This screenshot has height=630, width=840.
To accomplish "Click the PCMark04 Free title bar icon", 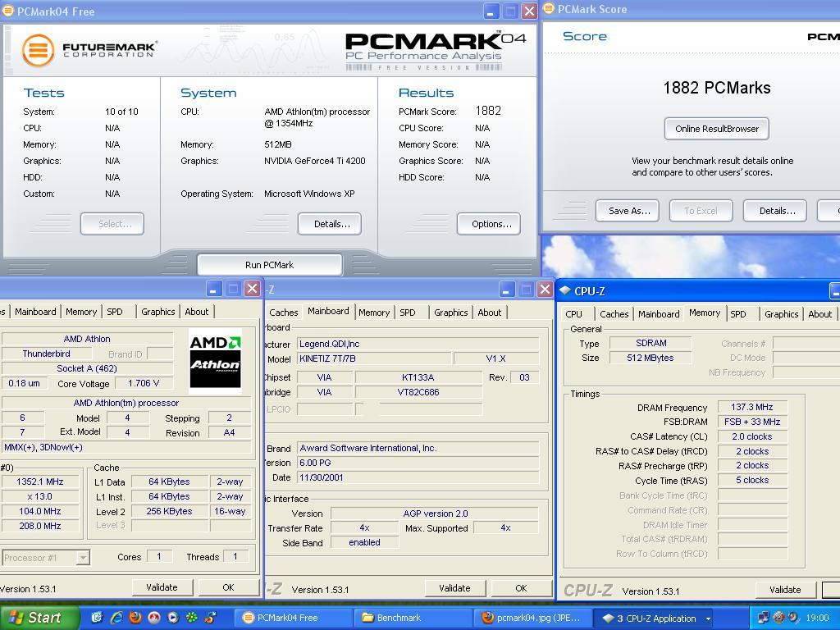I will coord(7,11).
